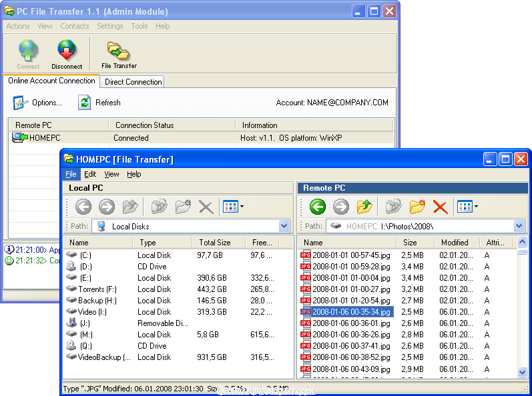
Task: Open Contacts menu in Admin Module window
Action: (74, 26)
